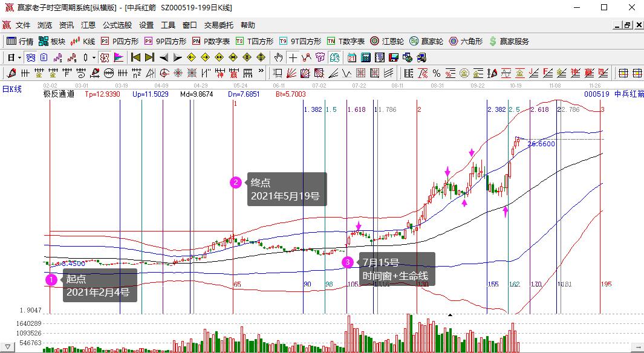Viewport: 644px width, 353px height.
Task: Open the 行情 quotes view
Action: (x=20, y=41)
